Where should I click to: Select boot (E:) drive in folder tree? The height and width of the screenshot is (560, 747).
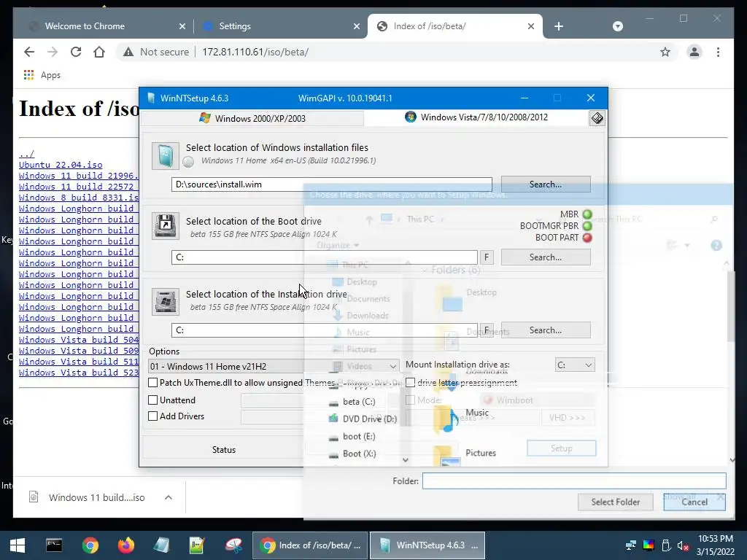pyautogui.click(x=359, y=436)
